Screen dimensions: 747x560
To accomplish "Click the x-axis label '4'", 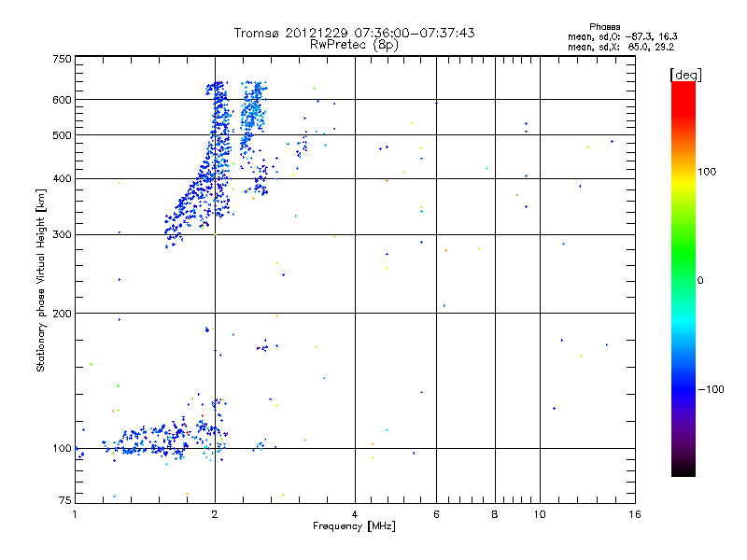I will (x=355, y=514).
